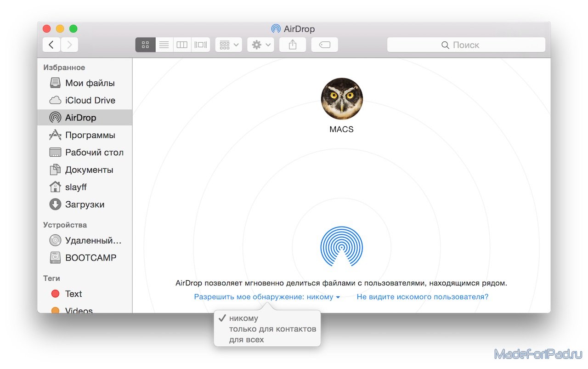This screenshot has height=369, width=588.
Task: Open Разрешить мое обнаружение dropdown
Action: [x=267, y=297]
